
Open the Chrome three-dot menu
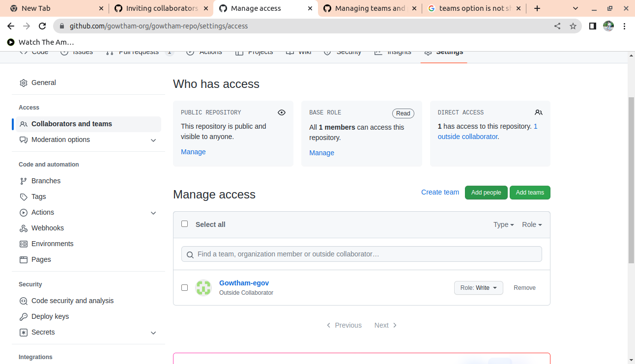(x=625, y=26)
